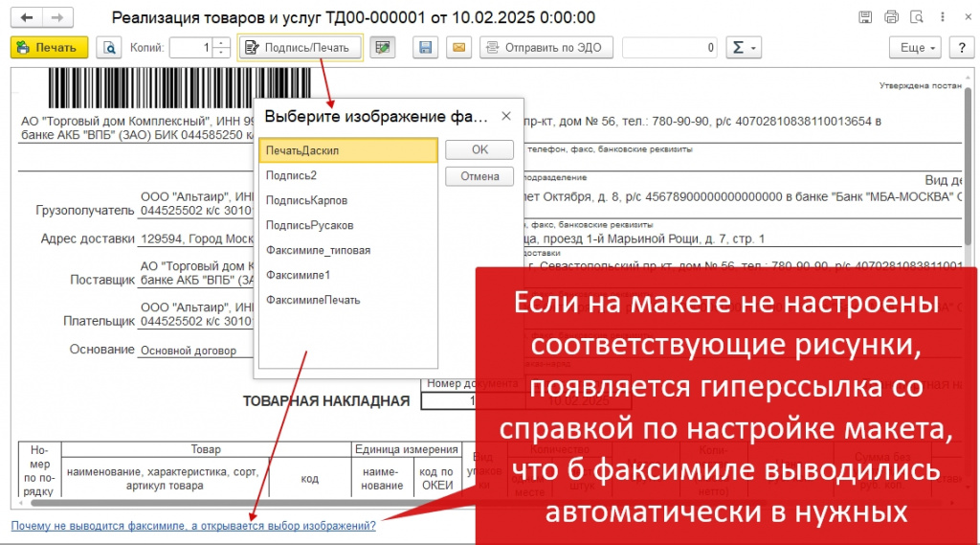Click the Подпись/Печать button
Viewport: 980px width, 545px height.
[300, 48]
